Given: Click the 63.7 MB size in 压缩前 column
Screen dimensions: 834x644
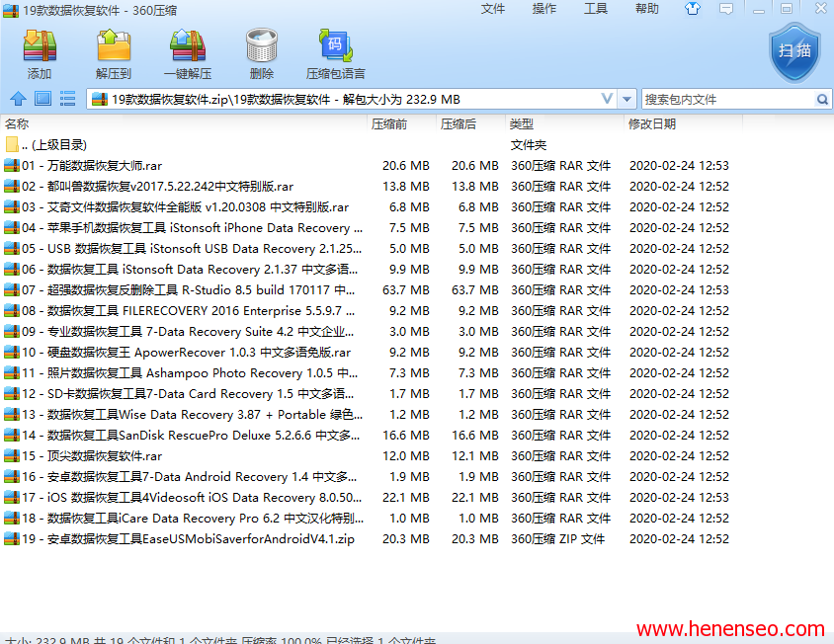Looking at the screenshot, I should click(406, 289).
